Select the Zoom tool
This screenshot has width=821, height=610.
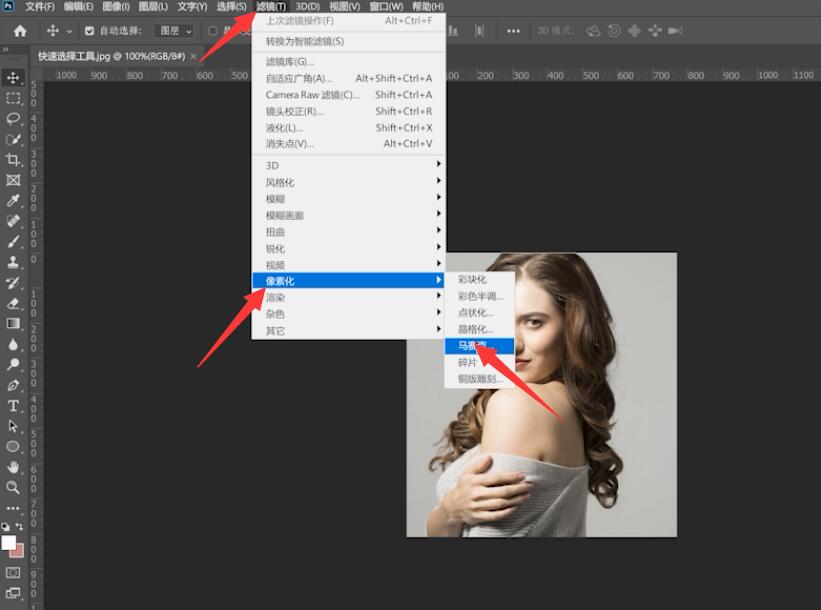pos(13,487)
